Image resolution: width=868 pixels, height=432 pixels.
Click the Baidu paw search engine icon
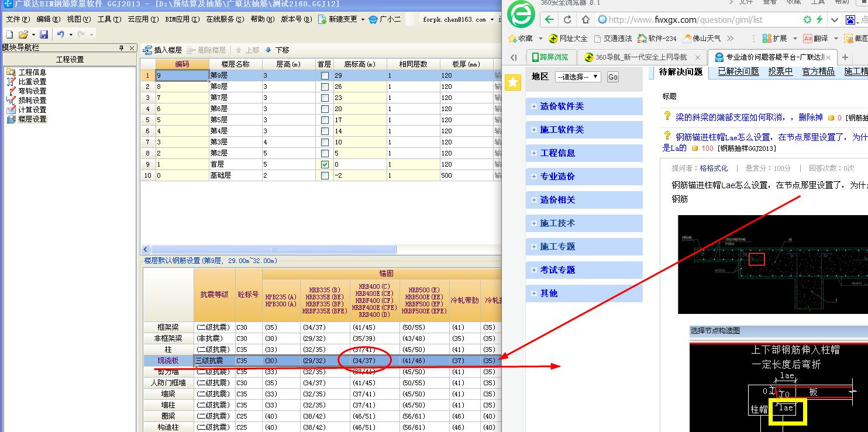(850, 20)
